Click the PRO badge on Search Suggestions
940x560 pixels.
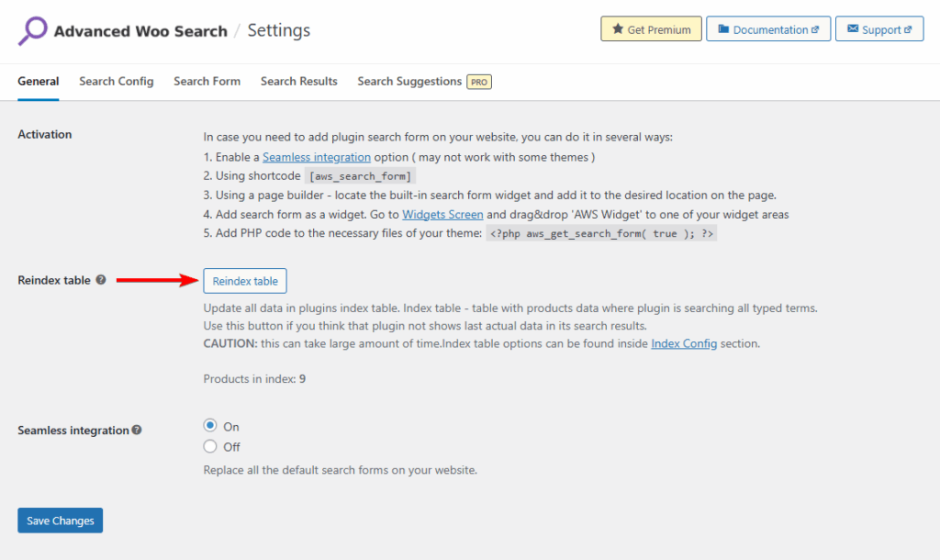[479, 81]
